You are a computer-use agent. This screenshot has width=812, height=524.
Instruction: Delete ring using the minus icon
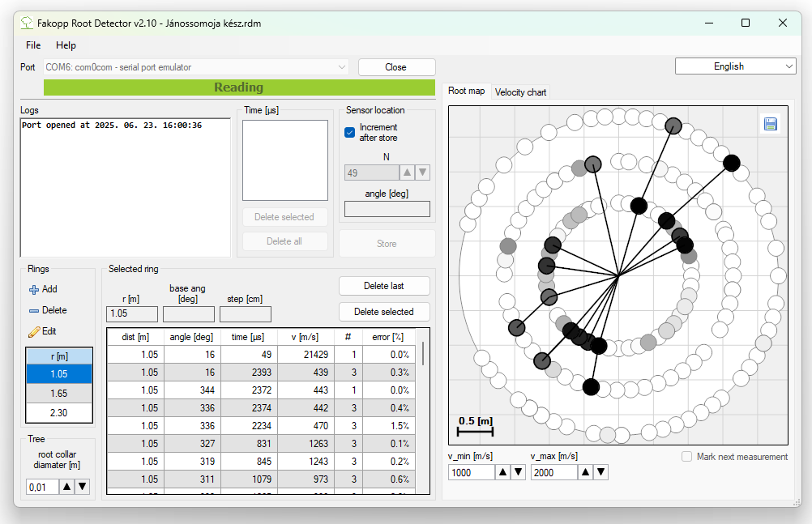point(34,310)
